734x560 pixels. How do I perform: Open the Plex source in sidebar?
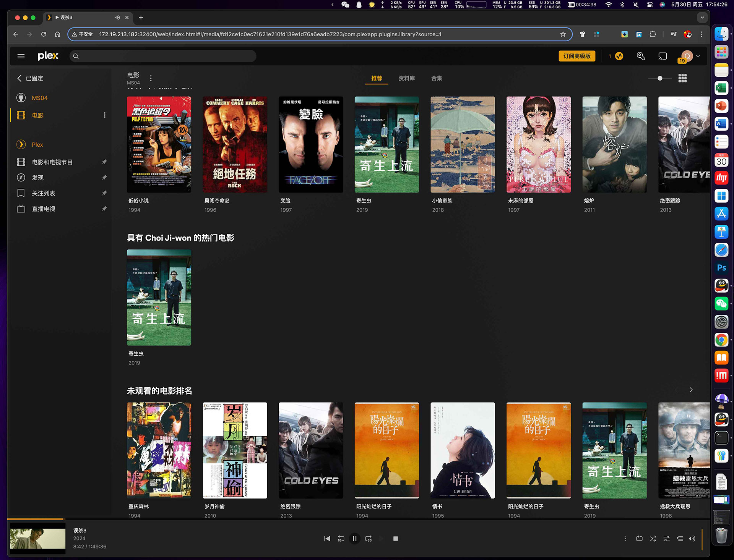click(x=37, y=144)
